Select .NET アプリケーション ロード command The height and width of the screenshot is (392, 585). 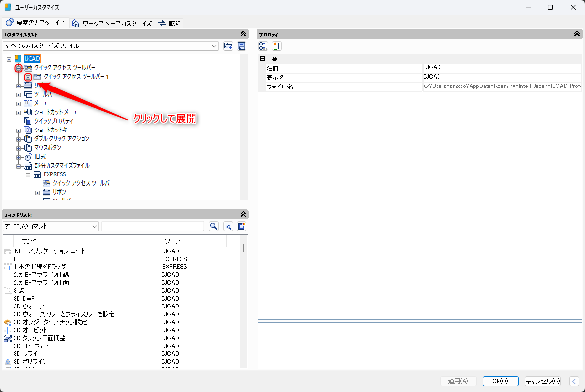point(49,251)
